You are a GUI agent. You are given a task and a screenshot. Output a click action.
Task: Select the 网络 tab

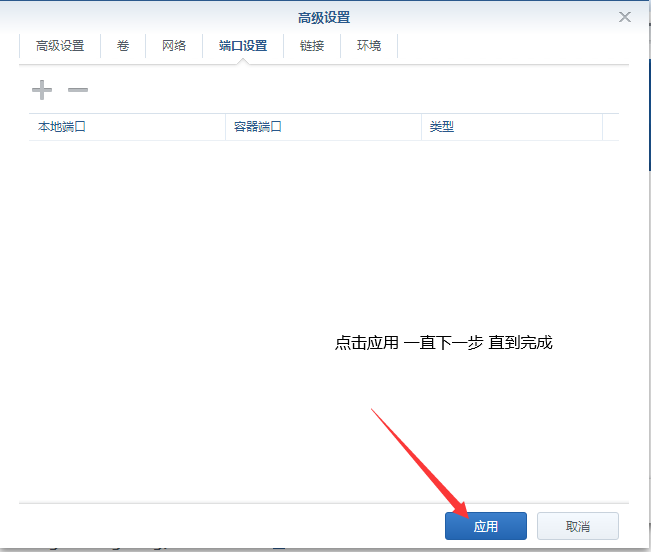(x=174, y=46)
